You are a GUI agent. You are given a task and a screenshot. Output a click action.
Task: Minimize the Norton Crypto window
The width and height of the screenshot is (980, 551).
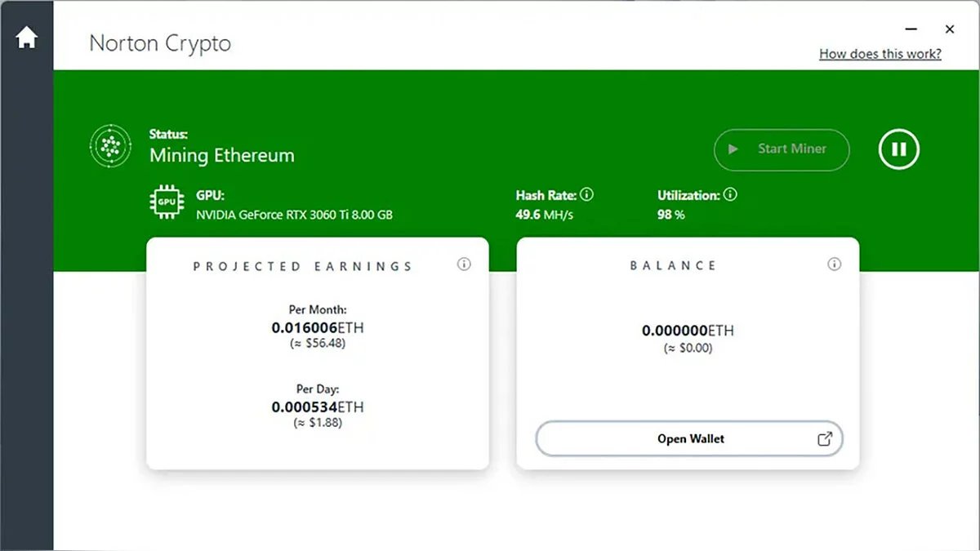[x=911, y=29]
